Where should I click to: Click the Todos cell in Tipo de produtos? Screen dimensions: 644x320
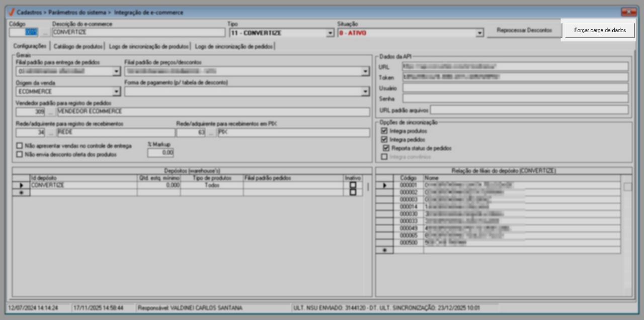coord(212,185)
